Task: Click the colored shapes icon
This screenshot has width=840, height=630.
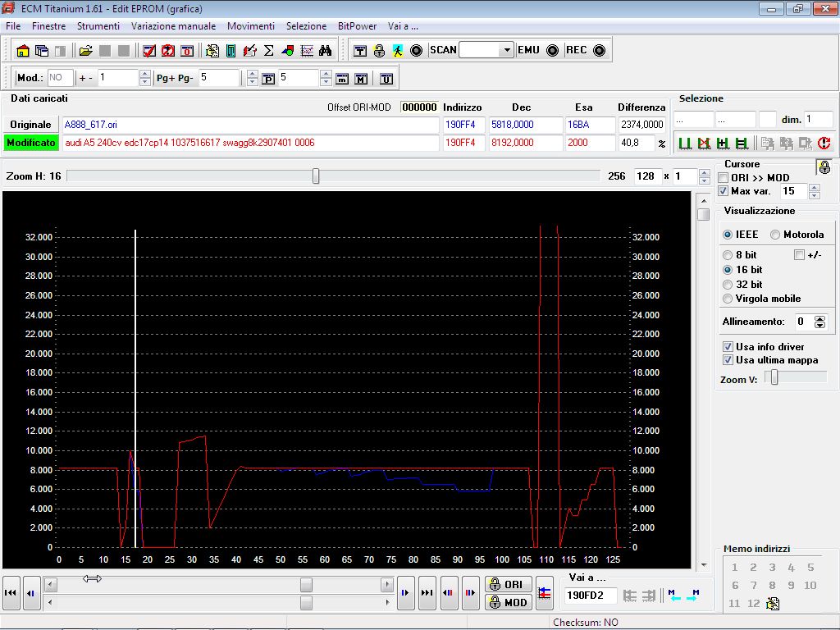Action: tap(288, 51)
